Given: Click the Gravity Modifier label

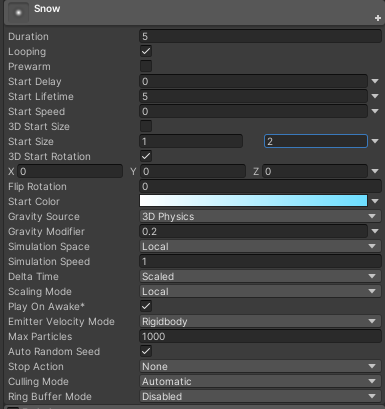Looking at the screenshot, I should 46,231.
